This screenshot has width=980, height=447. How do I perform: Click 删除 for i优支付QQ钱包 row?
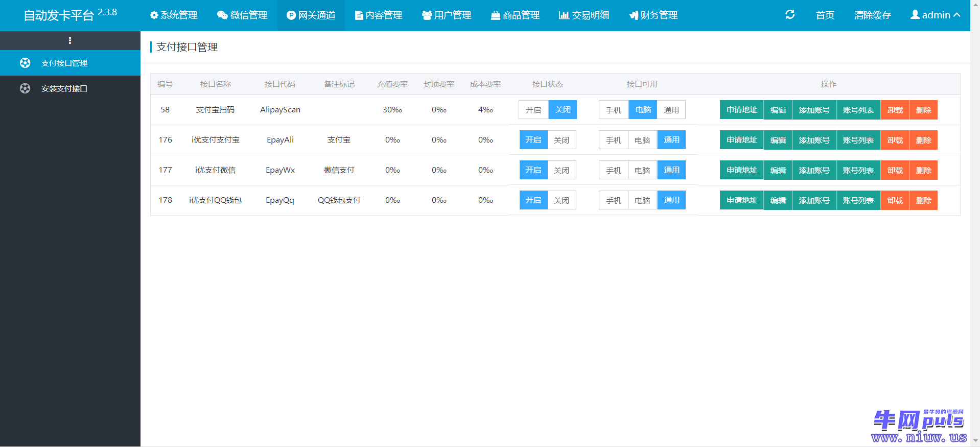pyautogui.click(x=923, y=200)
